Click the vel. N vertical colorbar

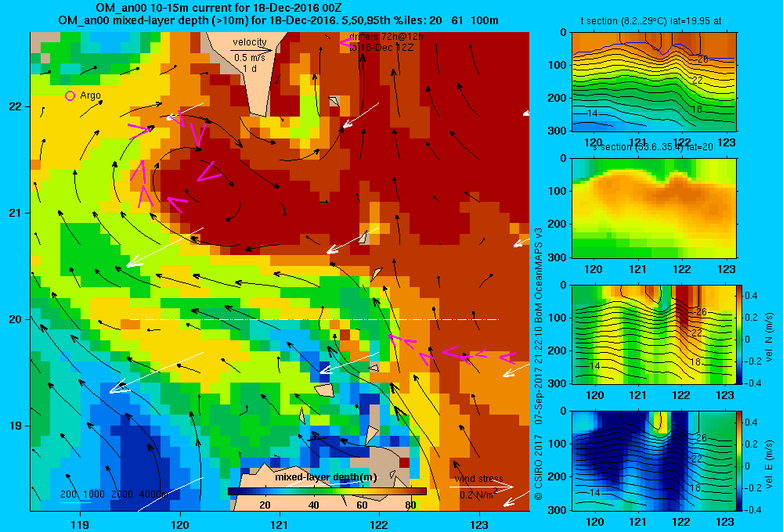tap(740, 334)
